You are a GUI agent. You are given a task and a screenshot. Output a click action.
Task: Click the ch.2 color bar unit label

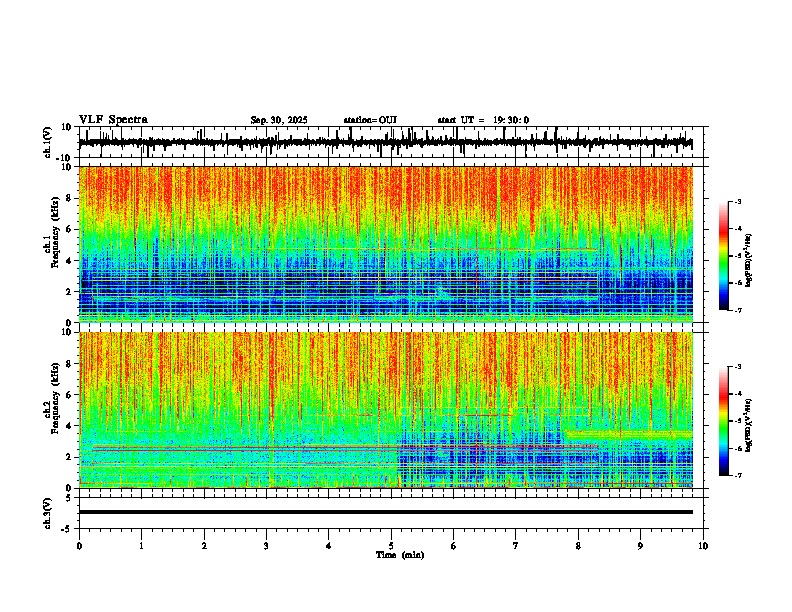[x=748, y=425]
